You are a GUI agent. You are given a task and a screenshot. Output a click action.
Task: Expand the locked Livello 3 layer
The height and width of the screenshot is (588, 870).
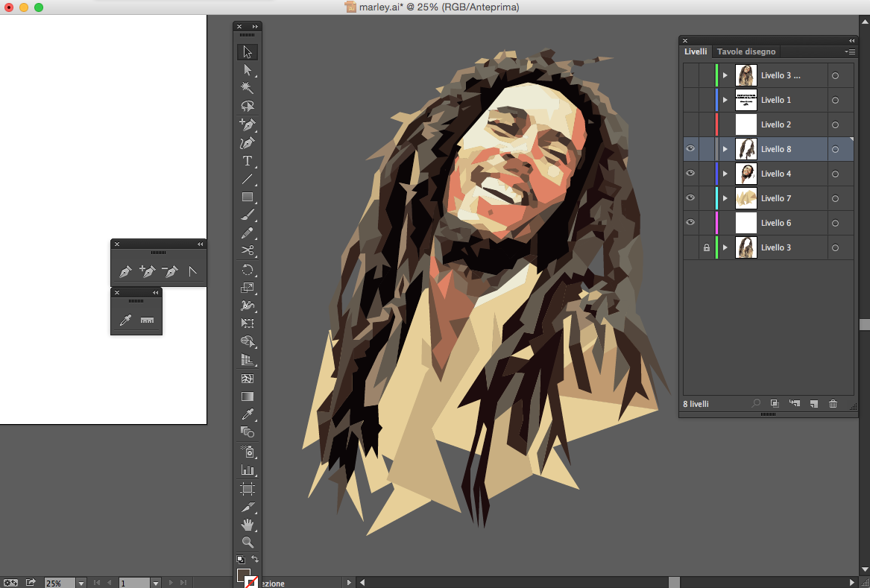point(725,247)
